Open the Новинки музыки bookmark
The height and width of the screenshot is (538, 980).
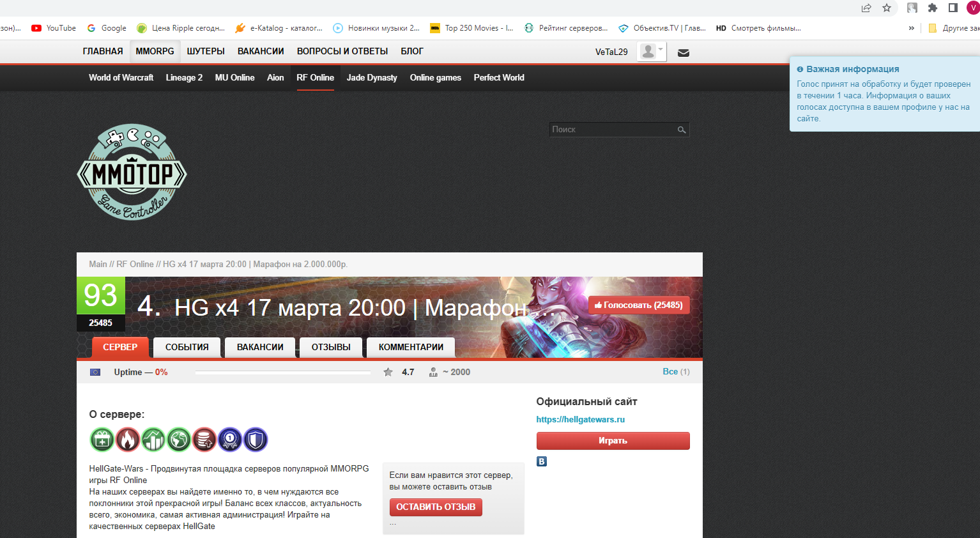tap(376, 28)
